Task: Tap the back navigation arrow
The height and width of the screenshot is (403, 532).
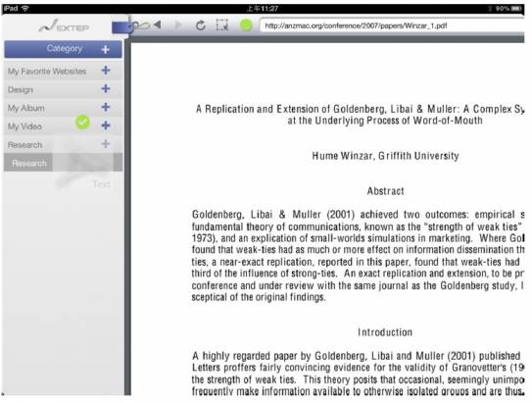Action: pos(157,25)
